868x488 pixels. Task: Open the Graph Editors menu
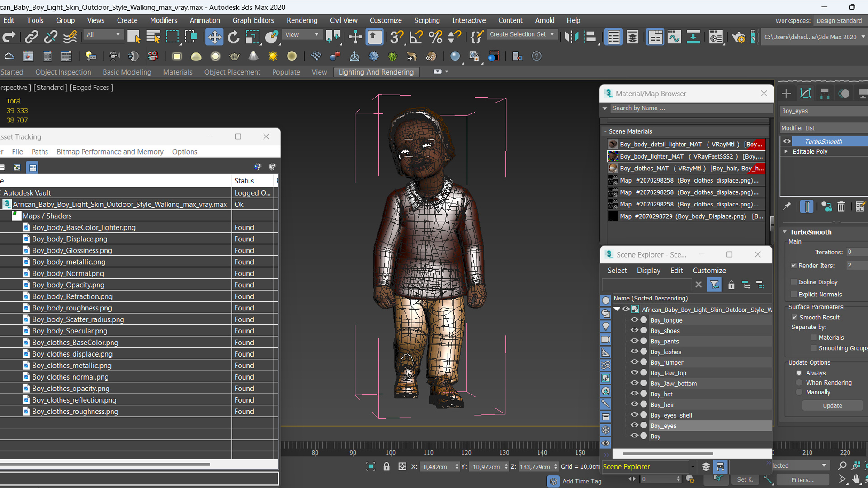pyautogui.click(x=253, y=20)
